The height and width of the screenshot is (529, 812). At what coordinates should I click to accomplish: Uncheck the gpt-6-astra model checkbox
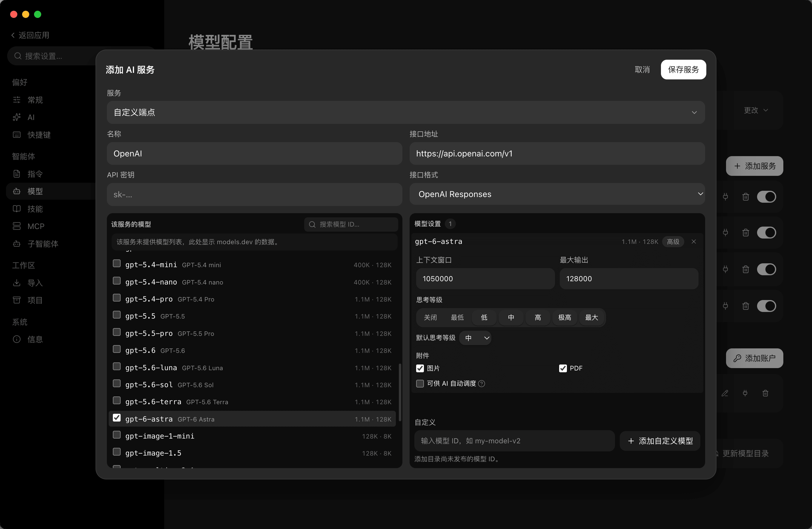pos(117,418)
